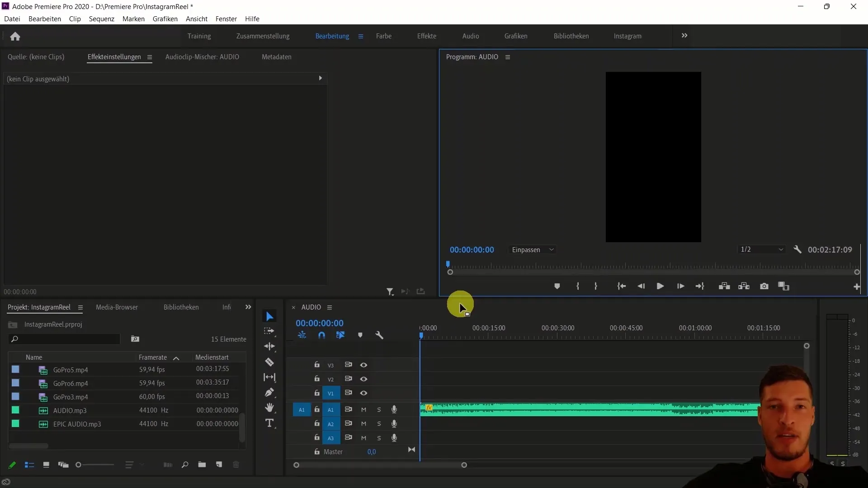This screenshot has height=488, width=868.
Task: Toggle lock on track V1
Action: tap(317, 393)
